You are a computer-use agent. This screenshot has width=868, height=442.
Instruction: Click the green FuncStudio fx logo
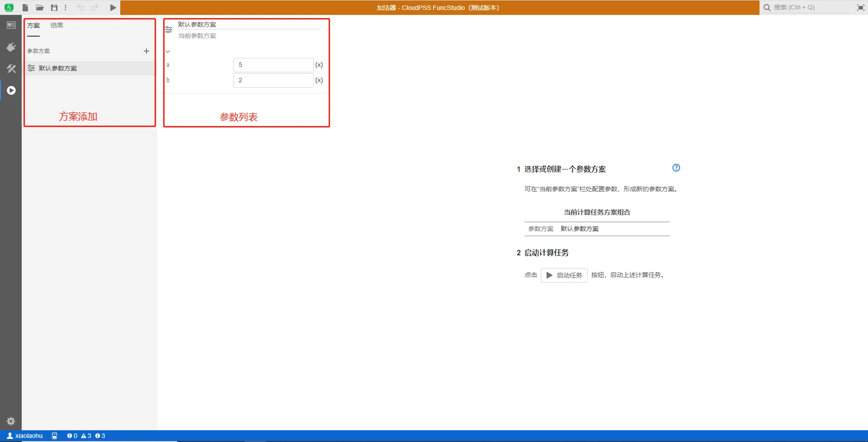coord(9,8)
